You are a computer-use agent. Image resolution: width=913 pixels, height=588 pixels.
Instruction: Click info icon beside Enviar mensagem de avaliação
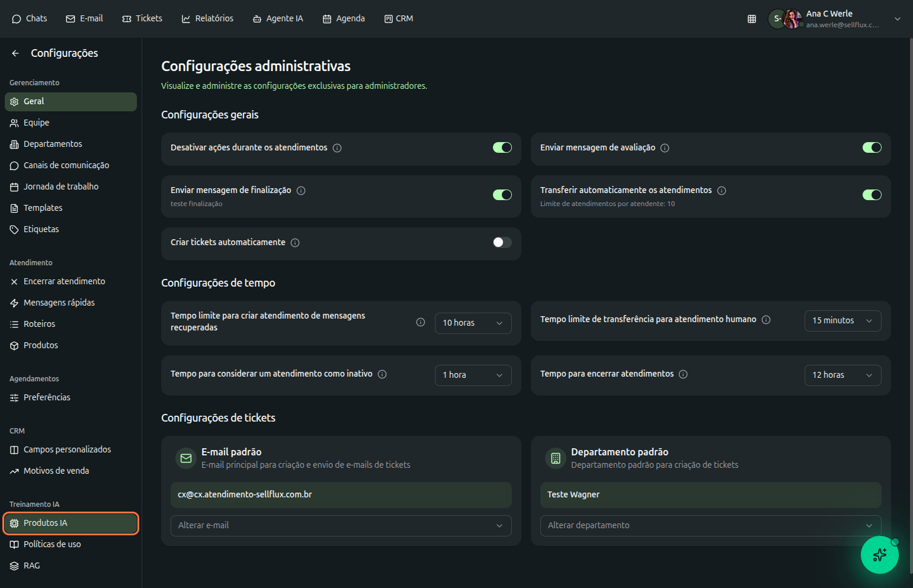coord(665,148)
